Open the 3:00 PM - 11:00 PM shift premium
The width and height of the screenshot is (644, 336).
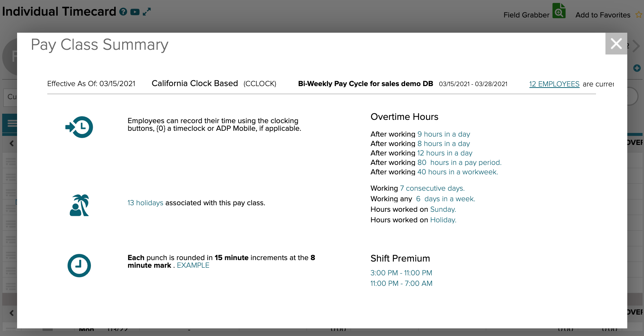(401, 273)
